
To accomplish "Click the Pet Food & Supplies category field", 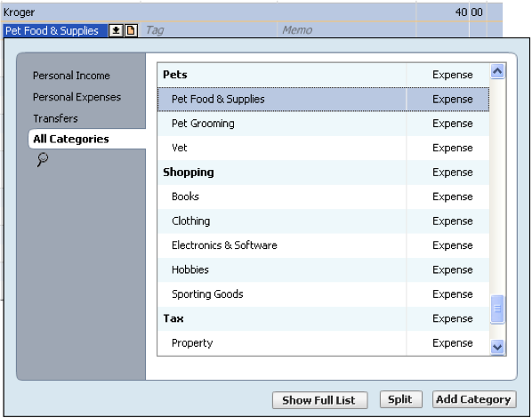I will [55, 30].
